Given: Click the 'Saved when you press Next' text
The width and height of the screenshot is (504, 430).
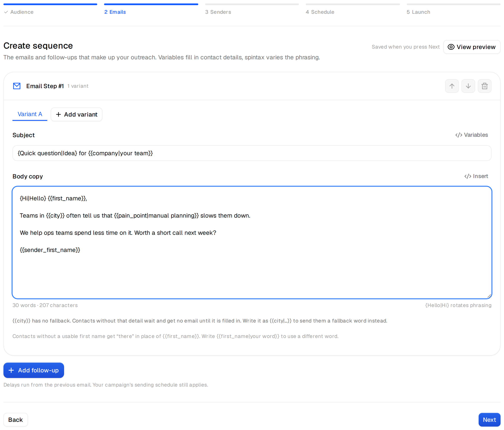Looking at the screenshot, I should coord(406,47).
